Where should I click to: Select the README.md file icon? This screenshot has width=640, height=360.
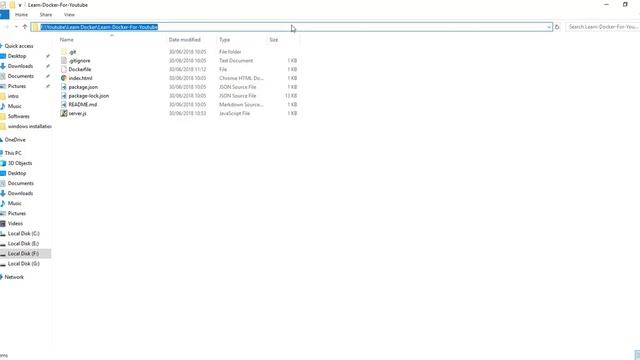(64, 104)
